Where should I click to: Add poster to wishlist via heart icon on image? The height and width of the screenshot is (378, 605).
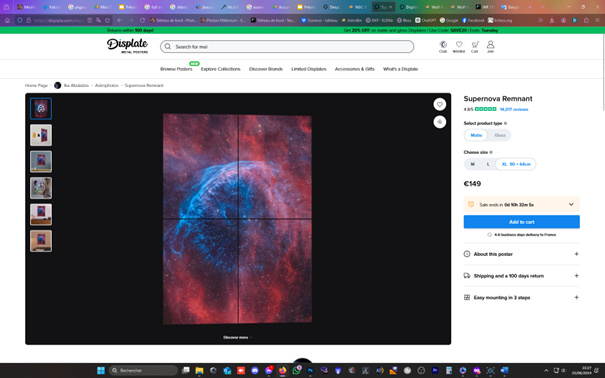(439, 104)
